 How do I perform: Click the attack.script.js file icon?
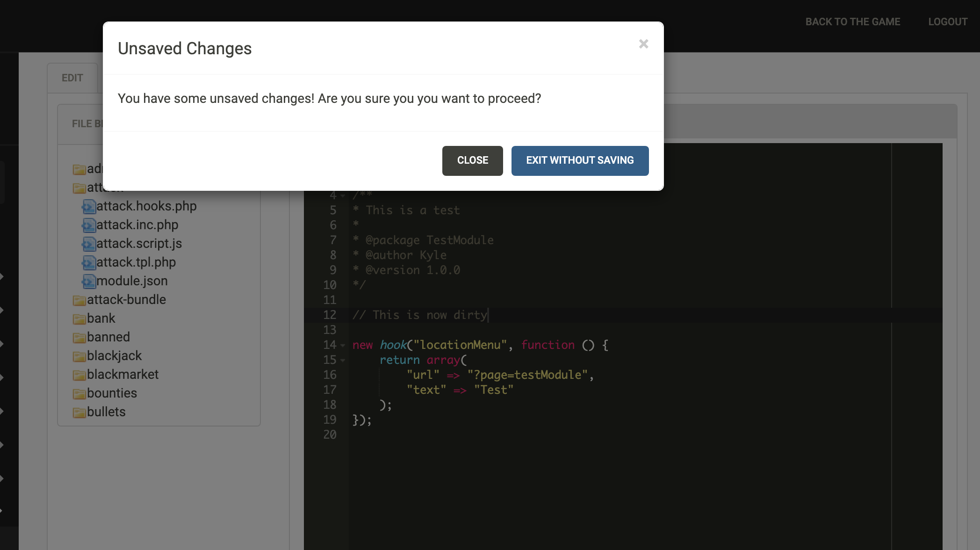click(88, 244)
